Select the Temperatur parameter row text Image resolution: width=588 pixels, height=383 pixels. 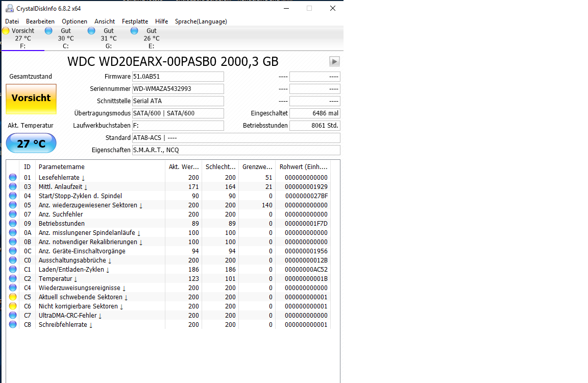tap(55, 279)
